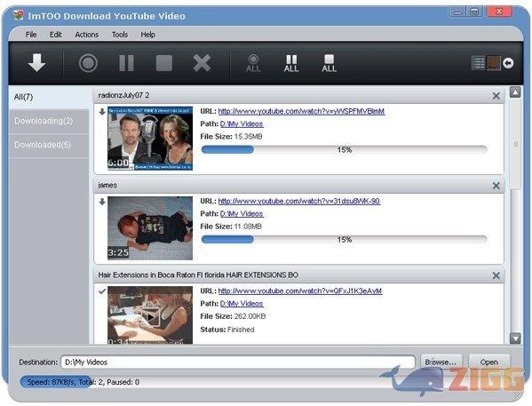Viewport: 532px width, 406px height.
Task: Open the Help menu
Action: tap(147, 35)
